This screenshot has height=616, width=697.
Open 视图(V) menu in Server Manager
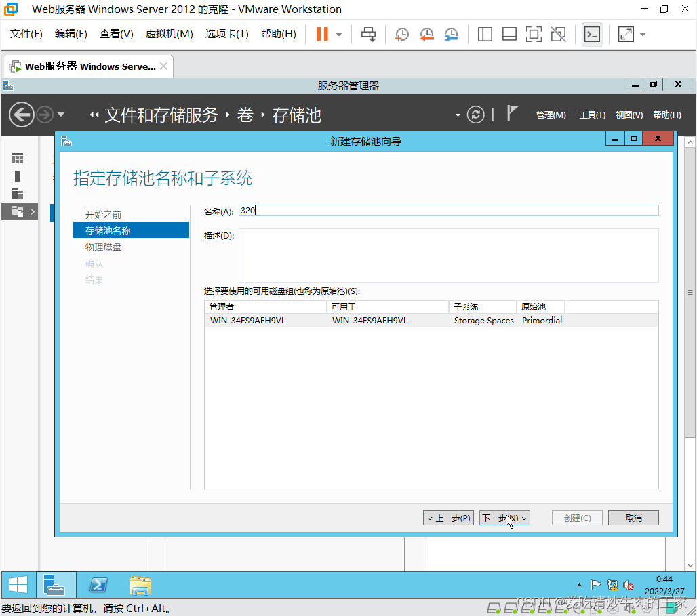629,115
